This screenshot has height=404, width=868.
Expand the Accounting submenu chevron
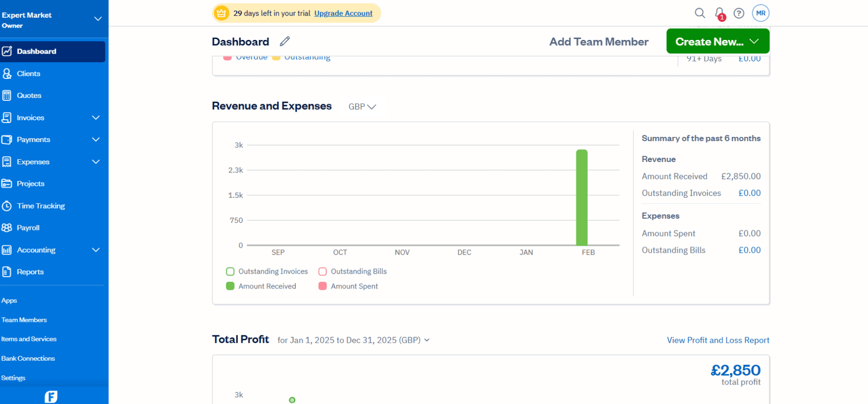click(x=96, y=250)
